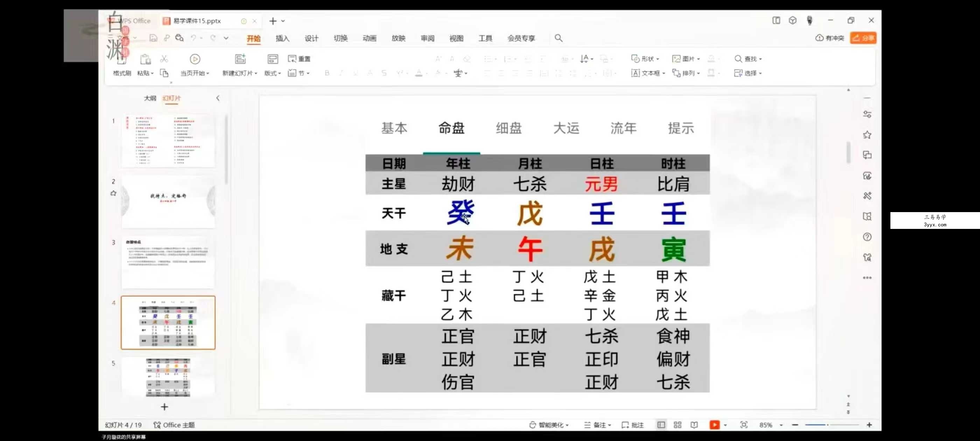
Task: Click the three-dots more icon in sidebar
Action: (x=867, y=278)
